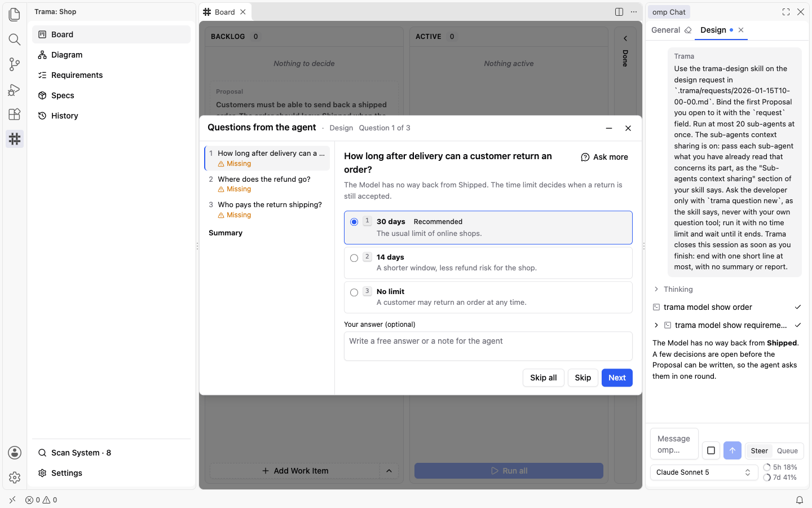
Task: Open History in the Trama sidebar
Action: 112,116
